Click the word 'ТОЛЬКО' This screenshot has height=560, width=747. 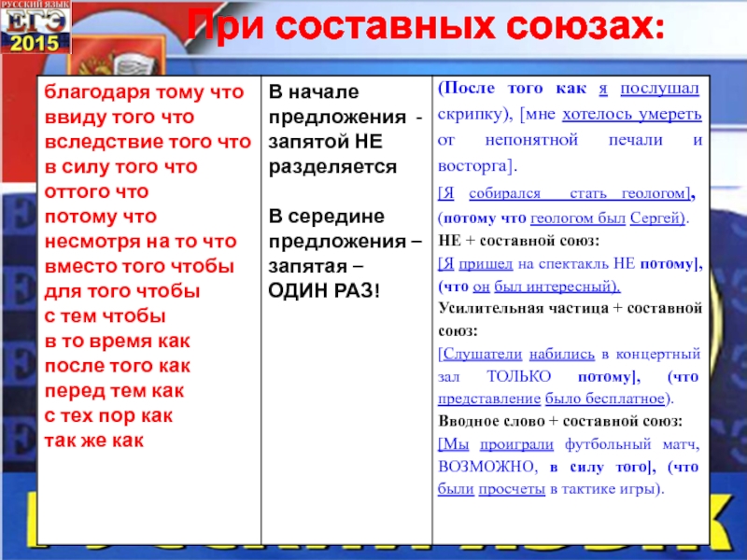[x=519, y=377]
